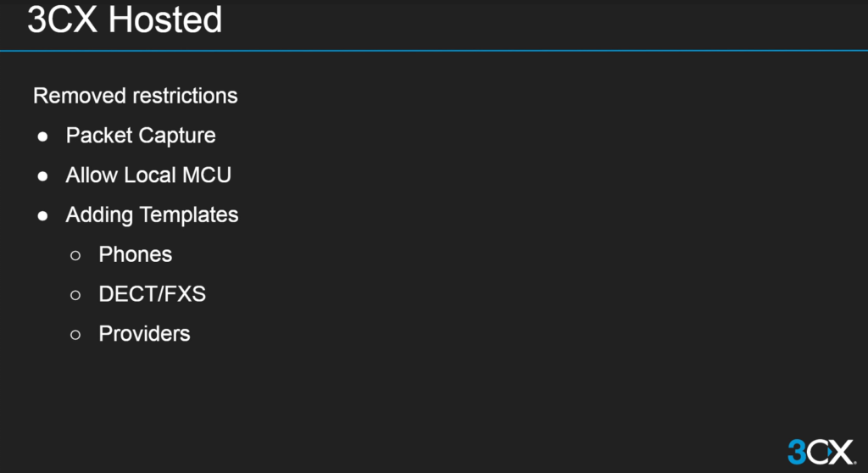Select the "DECT/FXS" sub-bullet text

click(x=153, y=294)
